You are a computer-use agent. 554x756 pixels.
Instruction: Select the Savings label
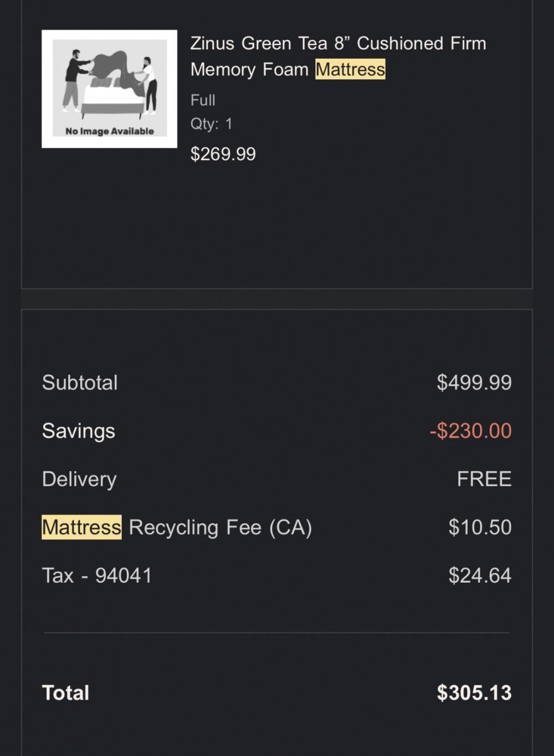coord(79,431)
